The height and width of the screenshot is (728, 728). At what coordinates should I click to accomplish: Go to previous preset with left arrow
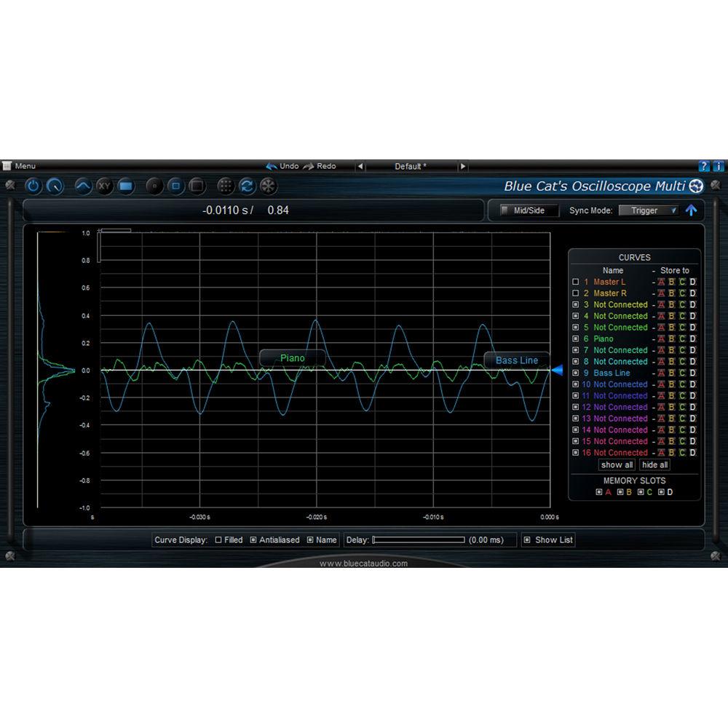tap(360, 167)
